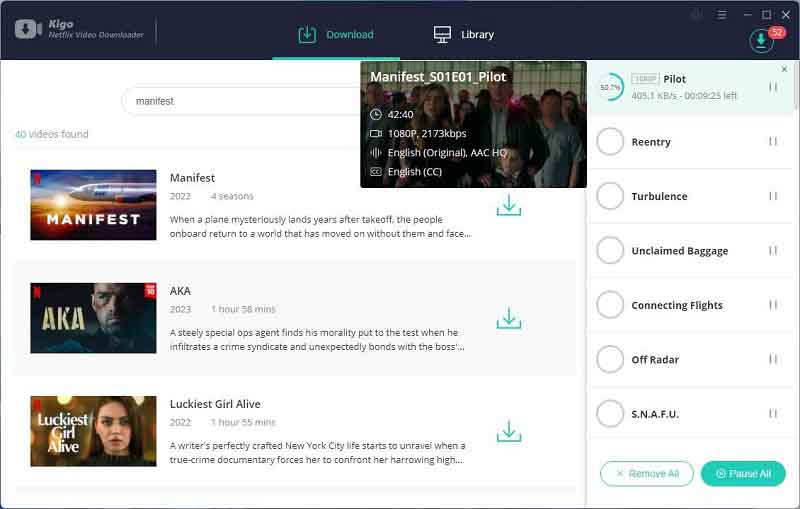Download the AKA movie
This screenshot has height=509, width=800.
(x=509, y=318)
